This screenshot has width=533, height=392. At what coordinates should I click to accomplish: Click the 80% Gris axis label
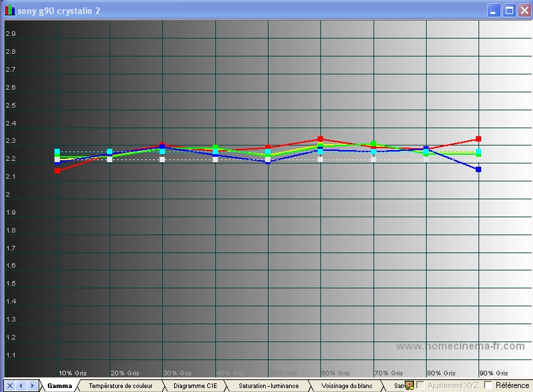click(x=441, y=373)
